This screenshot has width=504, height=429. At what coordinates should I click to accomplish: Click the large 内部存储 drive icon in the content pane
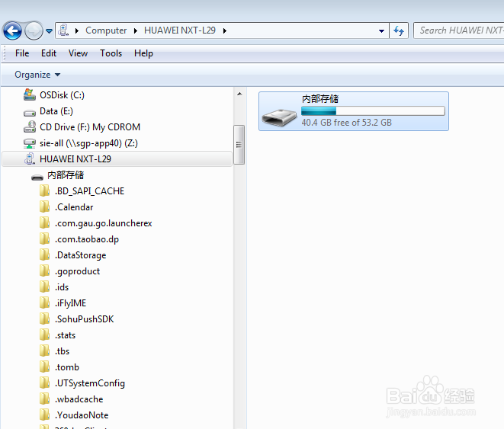point(279,117)
